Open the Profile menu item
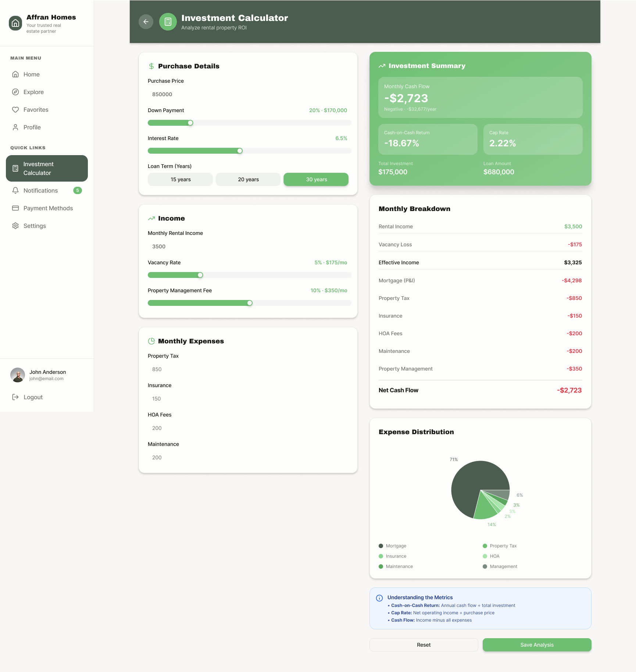The width and height of the screenshot is (636, 672). click(x=32, y=127)
